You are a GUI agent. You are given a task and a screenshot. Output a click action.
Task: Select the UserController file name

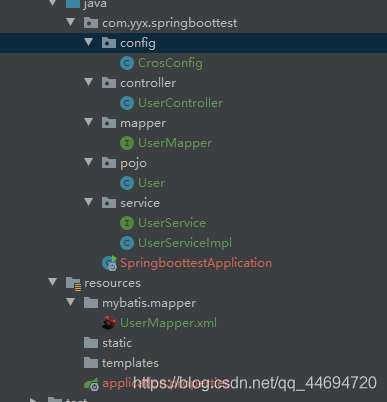180,103
